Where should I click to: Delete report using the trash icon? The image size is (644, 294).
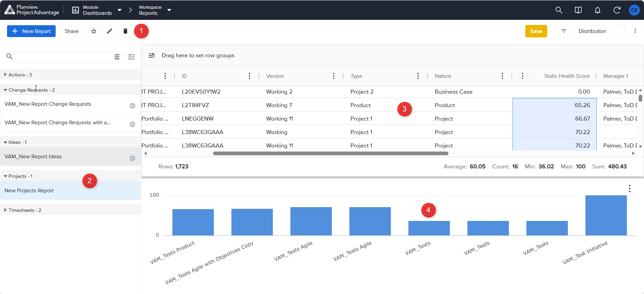[x=125, y=31]
